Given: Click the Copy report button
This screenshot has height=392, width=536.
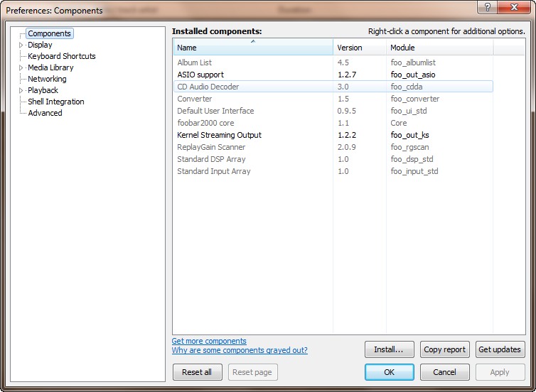Looking at the screenshot, I should coord(444,349).
